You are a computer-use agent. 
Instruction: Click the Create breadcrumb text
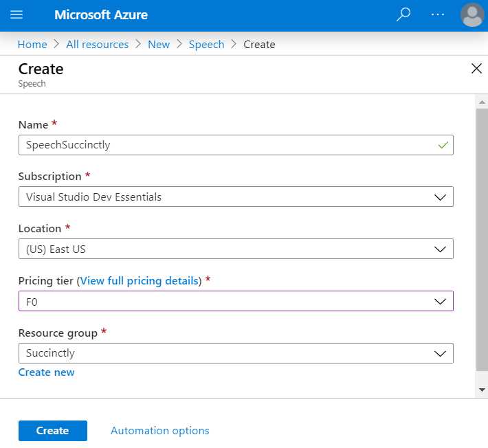click(259, 45)
